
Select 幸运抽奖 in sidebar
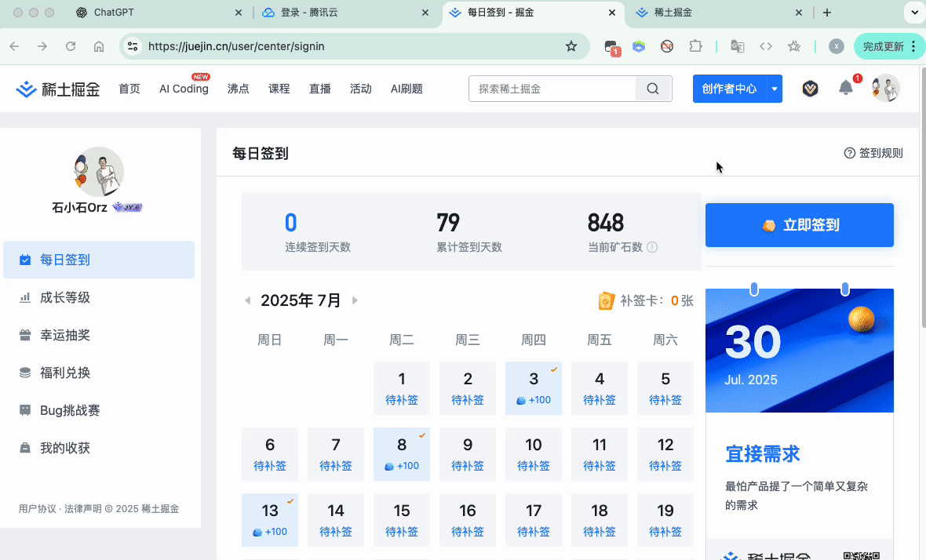99,335
